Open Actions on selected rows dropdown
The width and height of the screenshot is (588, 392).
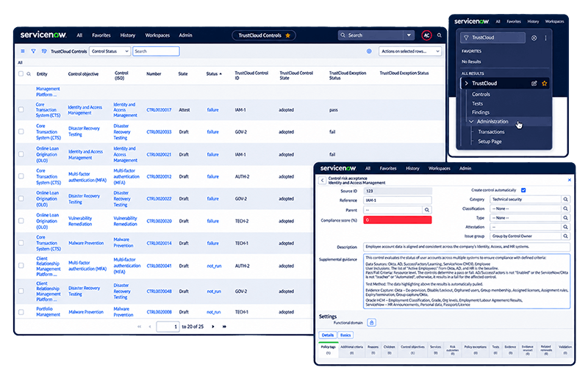pyautogui.click(x=410, y=51)
